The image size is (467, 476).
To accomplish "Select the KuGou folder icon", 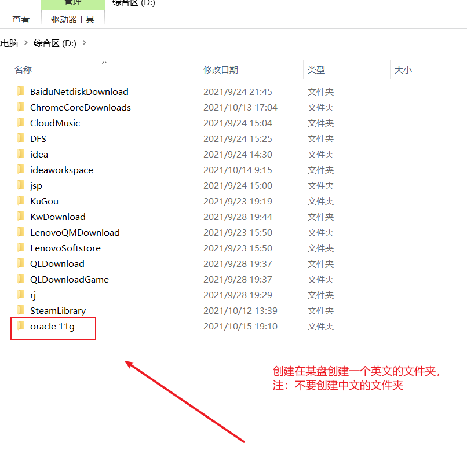I will click(x=21, y=201).
